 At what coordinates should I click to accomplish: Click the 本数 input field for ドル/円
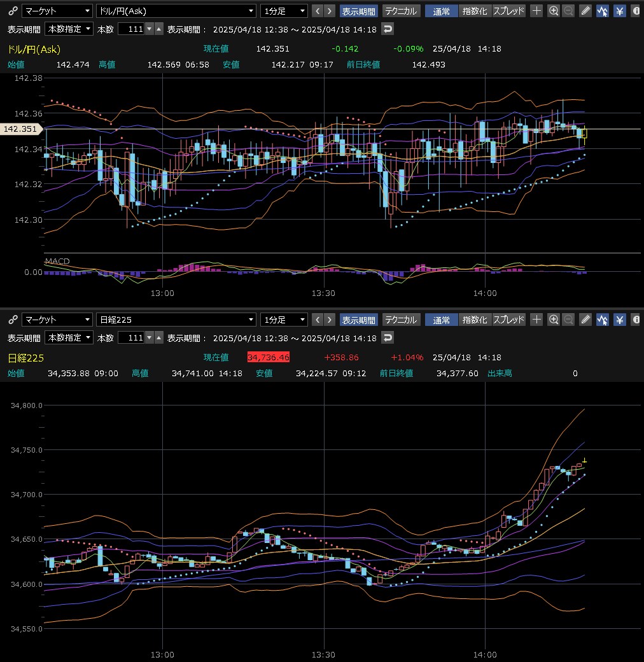click(131, 29)
